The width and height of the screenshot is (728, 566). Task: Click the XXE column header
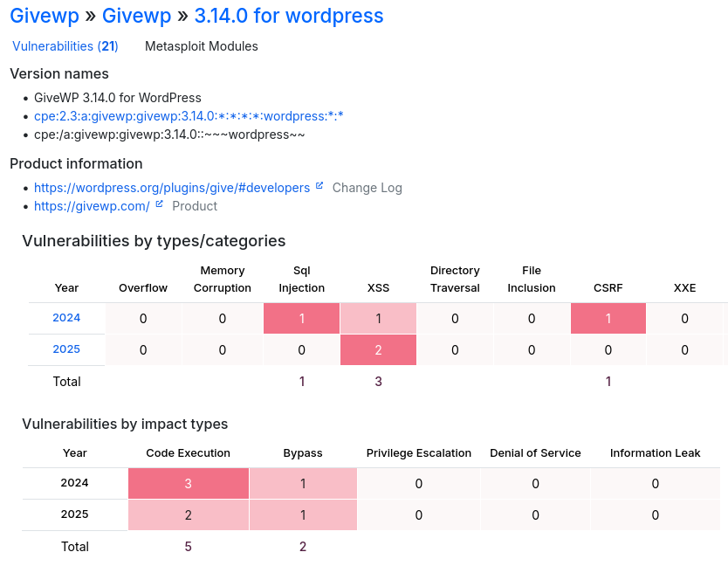coord(685,288)
